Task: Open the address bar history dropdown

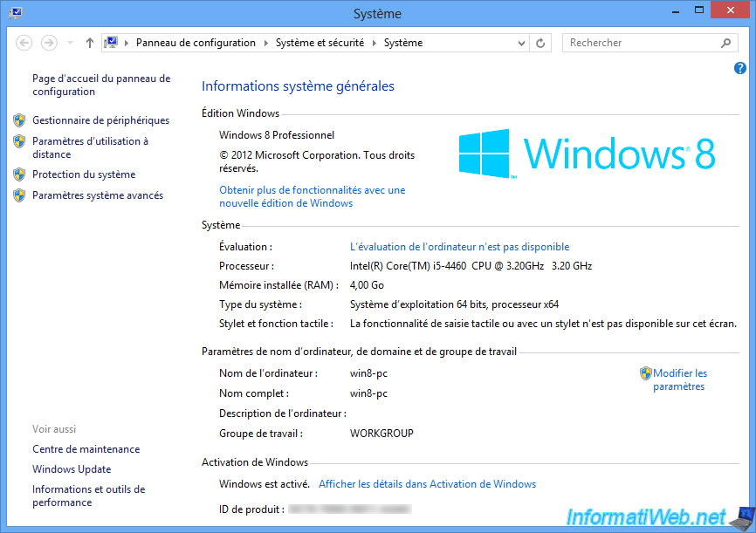Action: [x=521, y=42]
